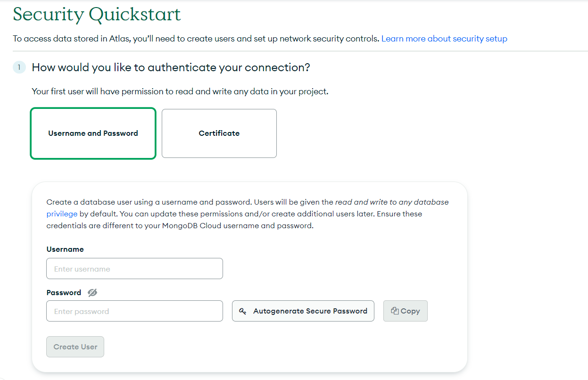The height and width of the screenshot is (380, 588).
Task: Copy the password with the Copy button
Action: (x=405, y=311)
